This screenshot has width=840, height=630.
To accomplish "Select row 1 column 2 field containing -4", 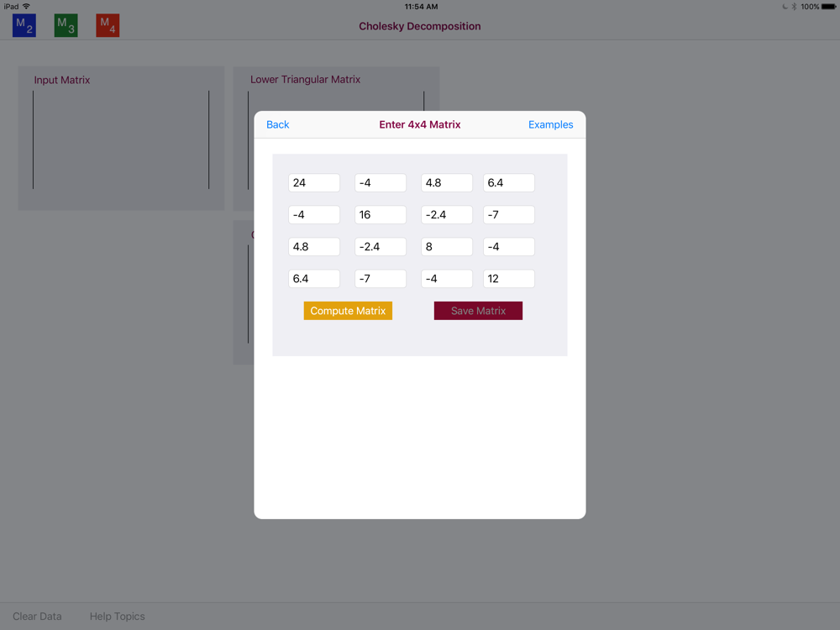I will (x=381, y=182).
